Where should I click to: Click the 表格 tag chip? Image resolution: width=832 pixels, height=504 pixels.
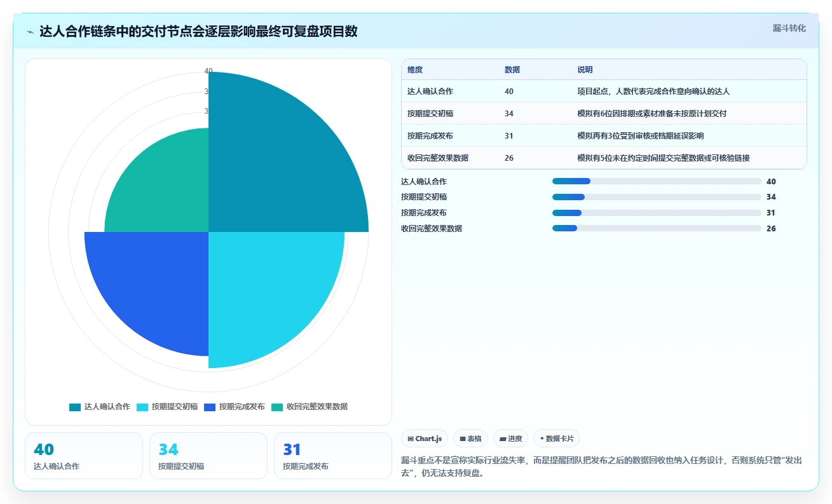(470, 439)
